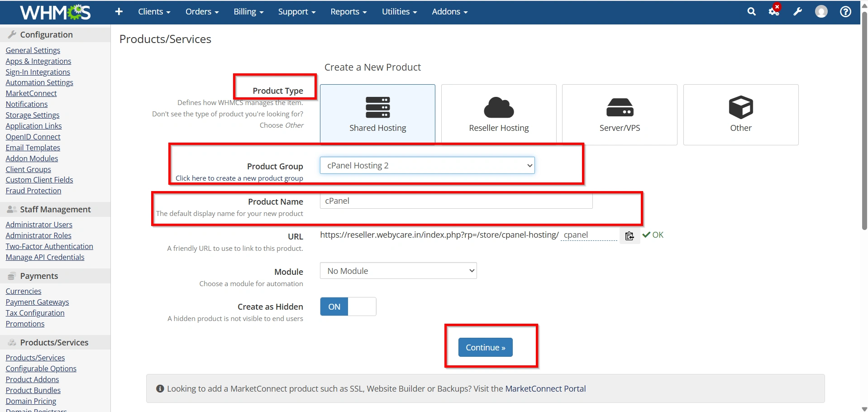Open Two-Factor Authentication link
Viewport: 868px width, 412px height.
coord(49,246)
